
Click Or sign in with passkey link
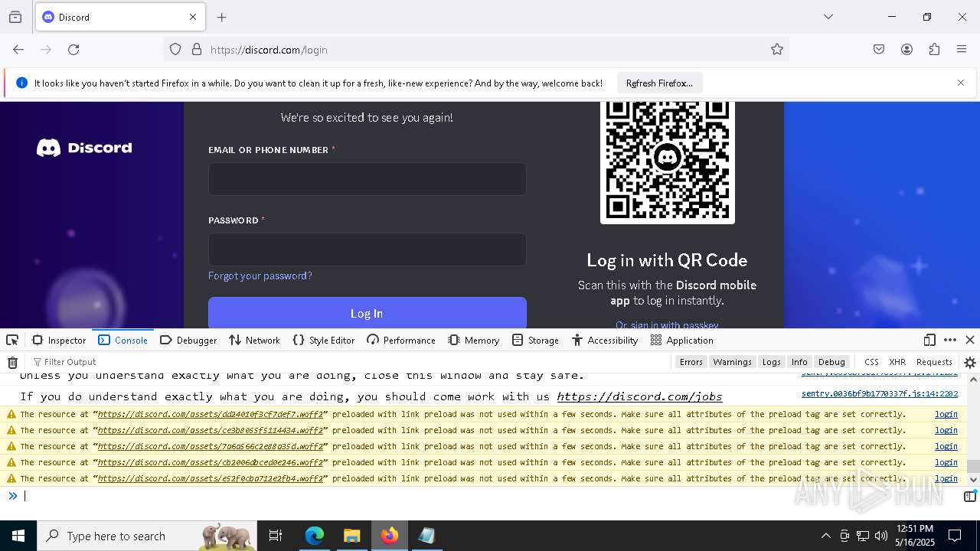tap(667, 324)
